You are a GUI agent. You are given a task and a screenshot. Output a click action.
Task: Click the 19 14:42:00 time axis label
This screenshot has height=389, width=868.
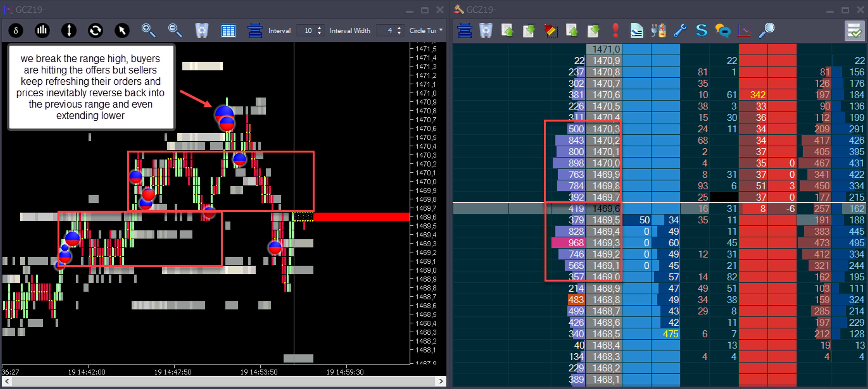point(87,372)
